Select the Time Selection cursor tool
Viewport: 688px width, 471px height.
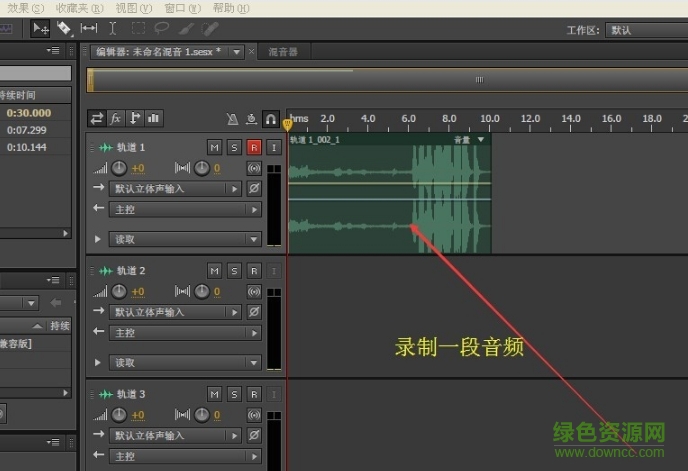(x=113, y=29)
